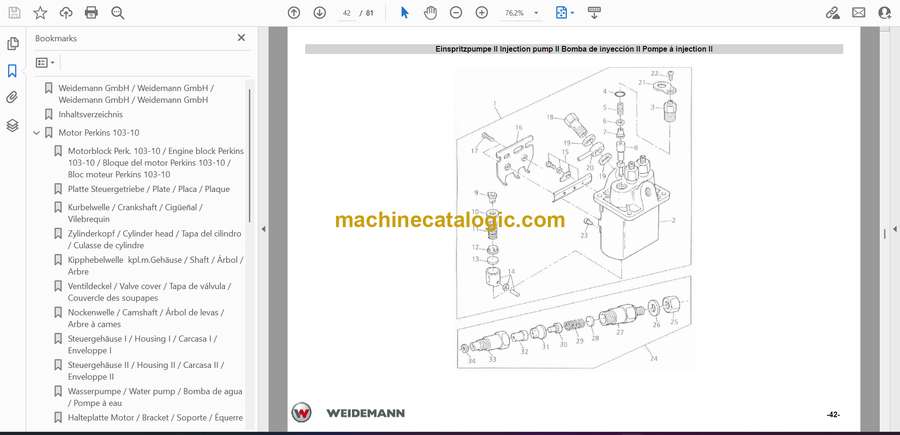
Task: Click the bookmark icon beside Kurbelwelle / Crankshaft
Action: (58, 207)
